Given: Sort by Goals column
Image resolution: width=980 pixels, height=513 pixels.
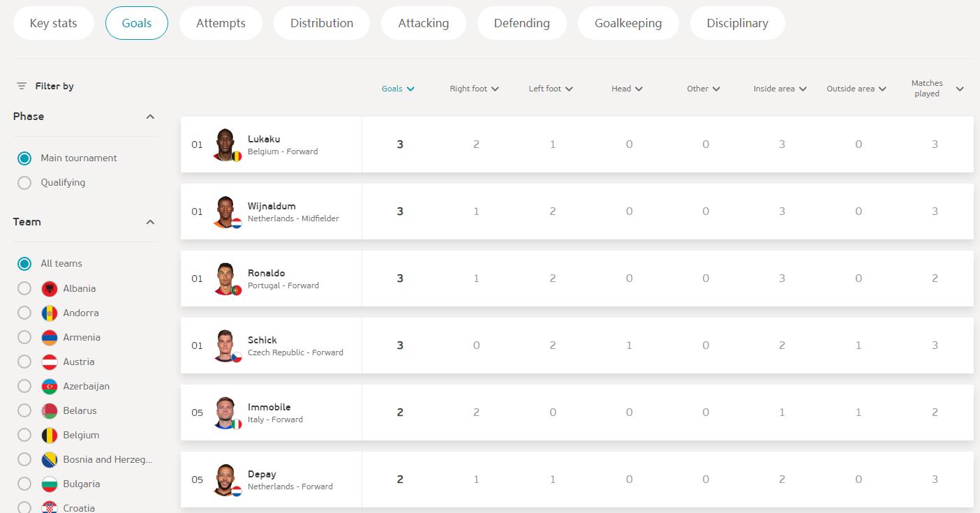Looking at the screenshot, I should pyautogui.click(x=399, y=89).
